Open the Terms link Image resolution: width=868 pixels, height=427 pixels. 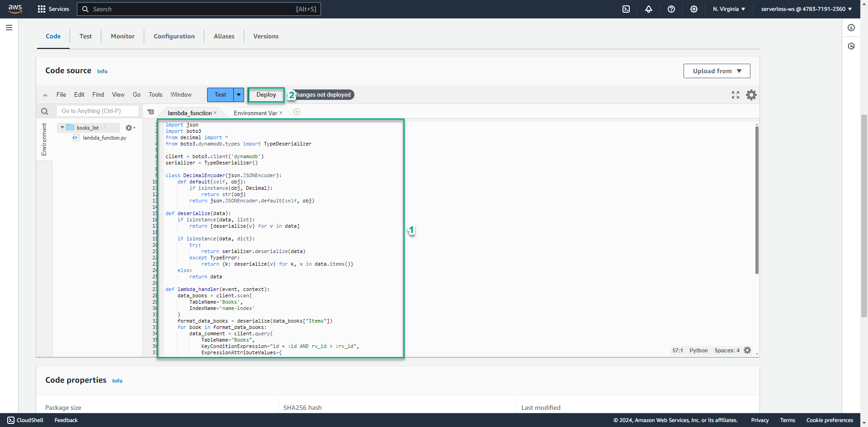pos(788,420)
